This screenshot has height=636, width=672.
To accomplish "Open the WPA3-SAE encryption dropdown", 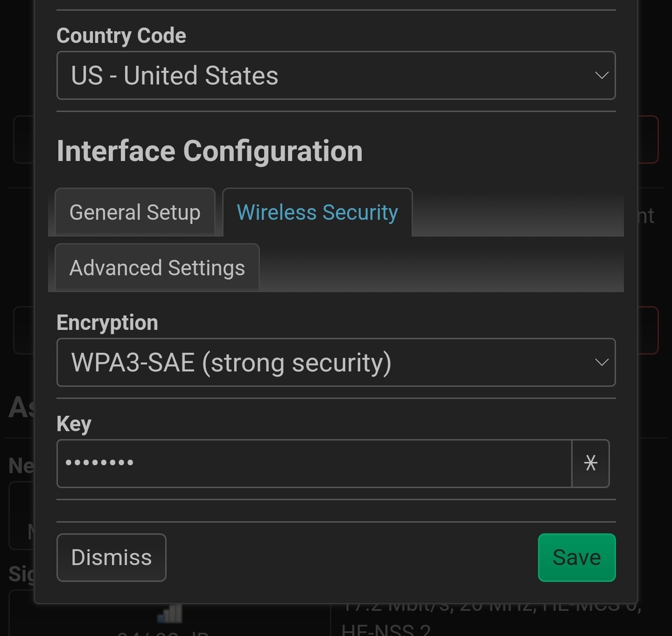I will point(336,362).
